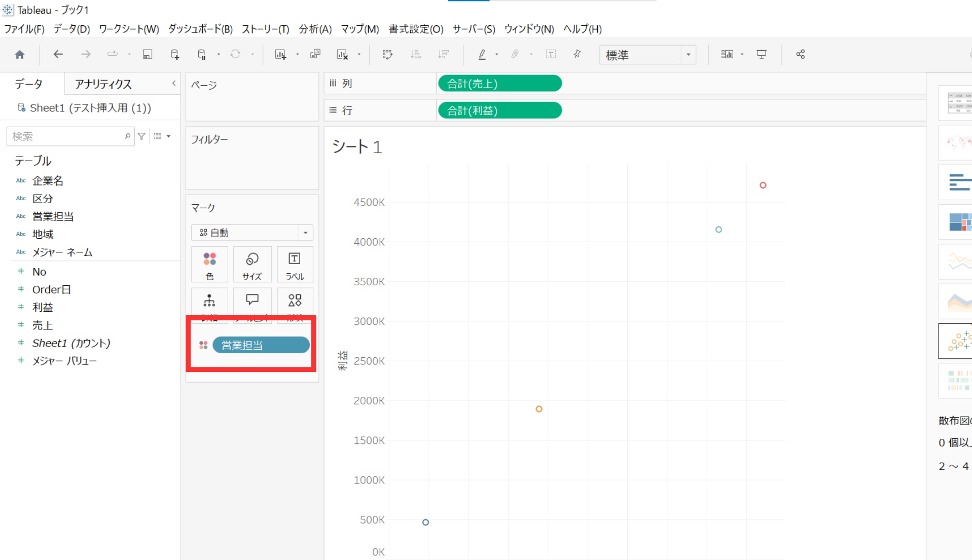972x560 pixels.
Task: Select the 営業担当 pill on marks card
Action: coord(261,345)
